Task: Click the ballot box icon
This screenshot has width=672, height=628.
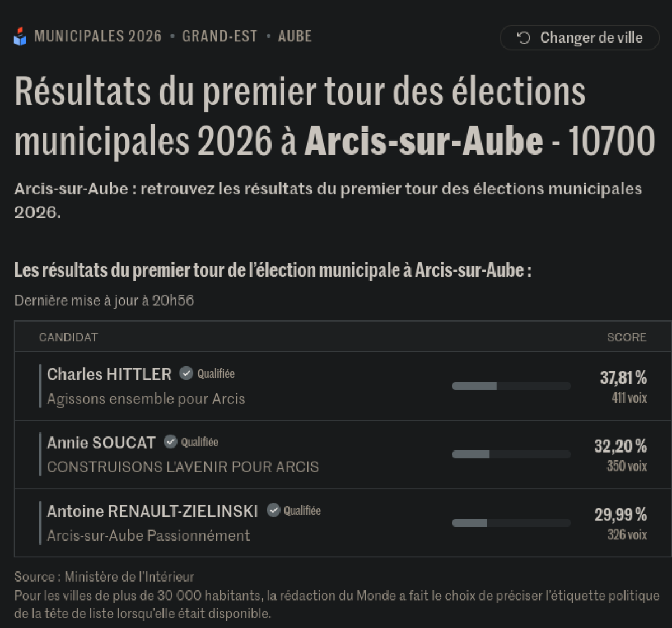Action: pos(20,37)
